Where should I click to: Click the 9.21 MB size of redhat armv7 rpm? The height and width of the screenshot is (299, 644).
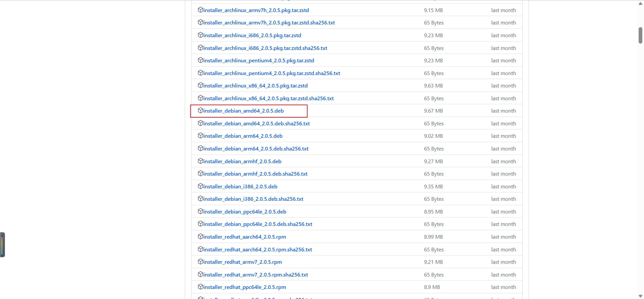[433, 262]
